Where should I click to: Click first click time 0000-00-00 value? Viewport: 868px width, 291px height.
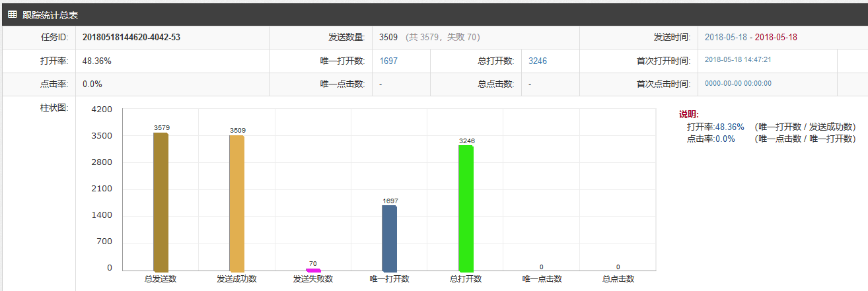[738, 84]
